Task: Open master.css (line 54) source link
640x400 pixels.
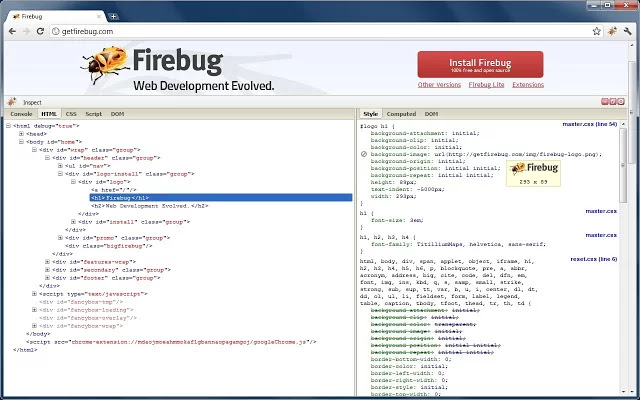Action: click(x=589, y=124)
